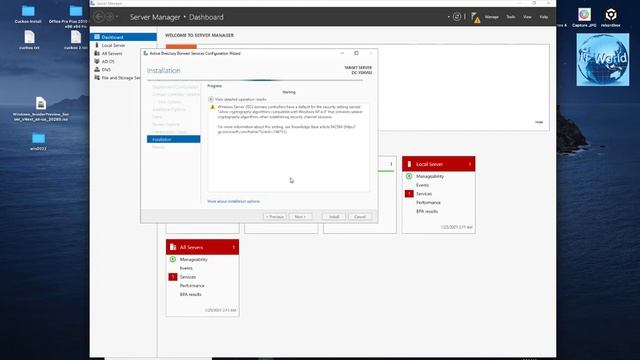Click the server icon in Local Server tile header

tap(409, 164)
